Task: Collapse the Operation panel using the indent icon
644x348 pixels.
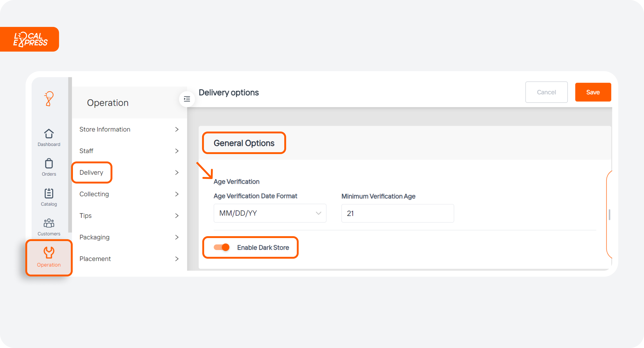Action: pos(186,99)
